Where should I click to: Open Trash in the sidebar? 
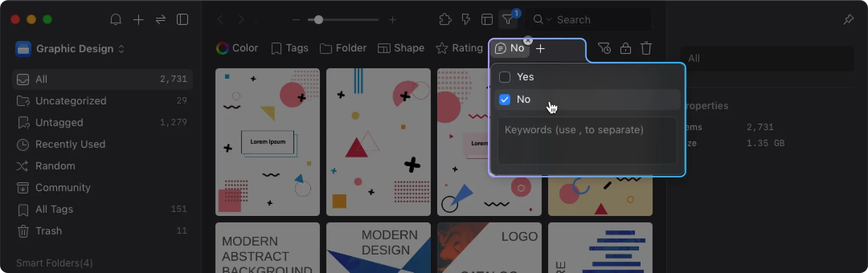(103, 231)
